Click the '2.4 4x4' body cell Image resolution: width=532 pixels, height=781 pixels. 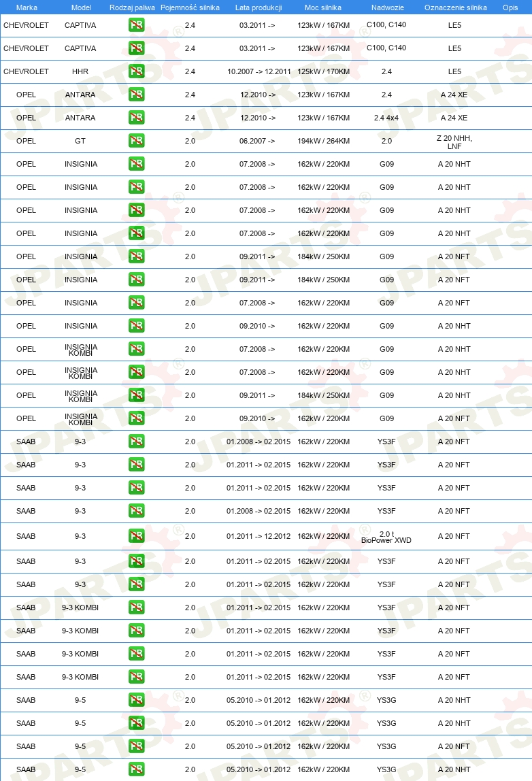click(x=386, y=118)
